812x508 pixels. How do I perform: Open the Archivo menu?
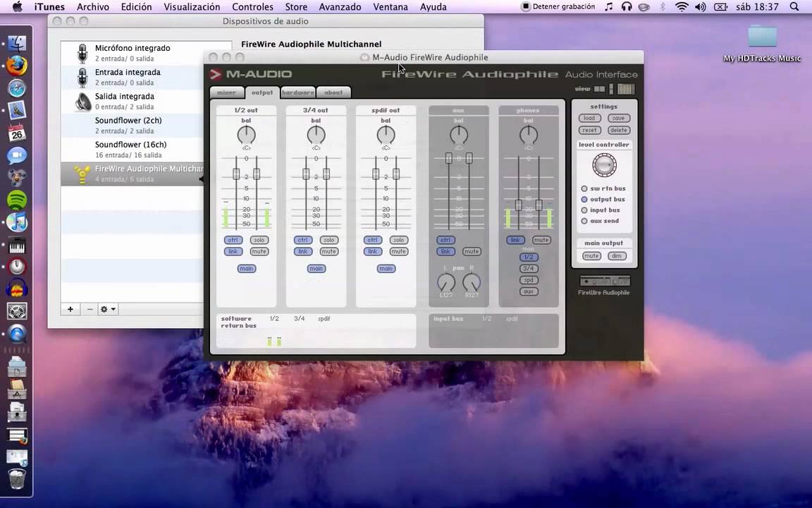point(93,7)
